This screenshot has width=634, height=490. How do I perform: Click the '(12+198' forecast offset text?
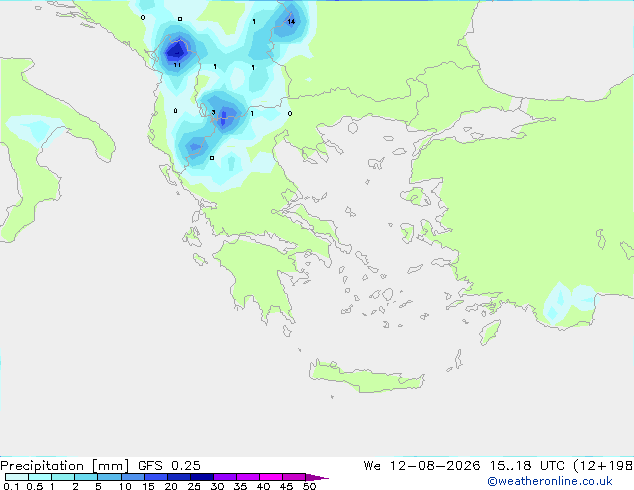click(603, 466)
